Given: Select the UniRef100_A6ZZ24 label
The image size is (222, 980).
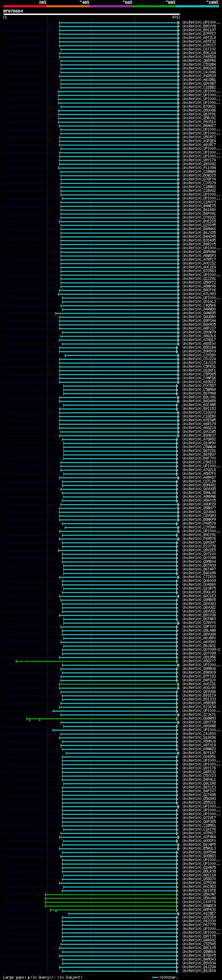Looking at the screenshot, I should 199,428.
